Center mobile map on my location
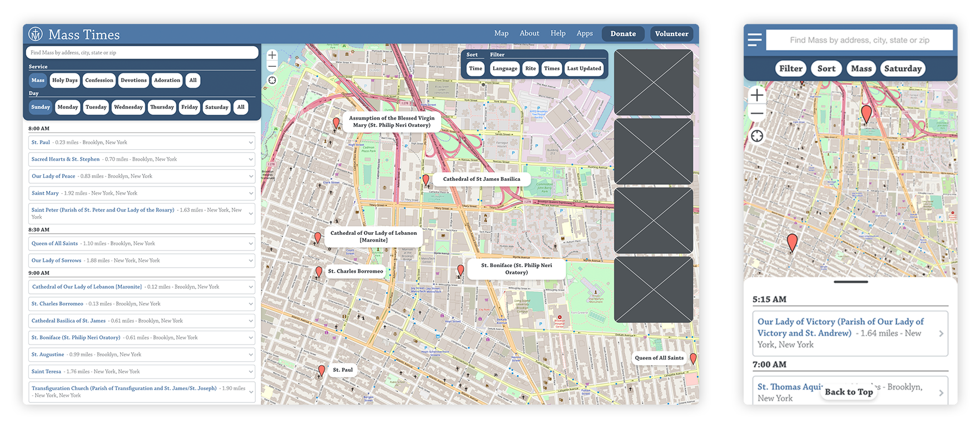Image resolution: width=980 pixels, height=428 pixels. 757,136
